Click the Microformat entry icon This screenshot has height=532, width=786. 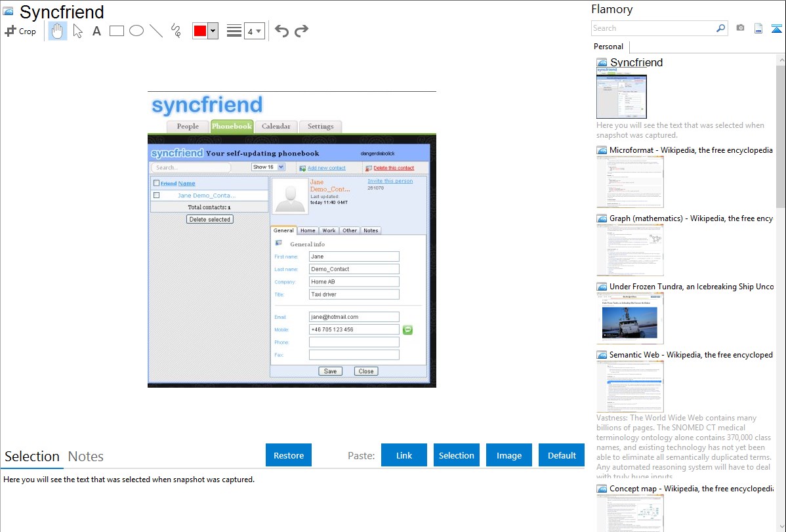(602, 150)
